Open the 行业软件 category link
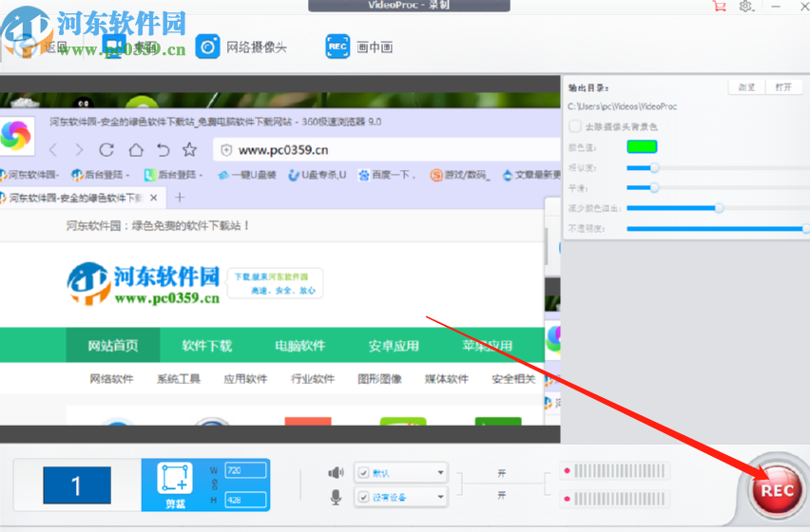The image size is (810, 532). pos(313,379)
